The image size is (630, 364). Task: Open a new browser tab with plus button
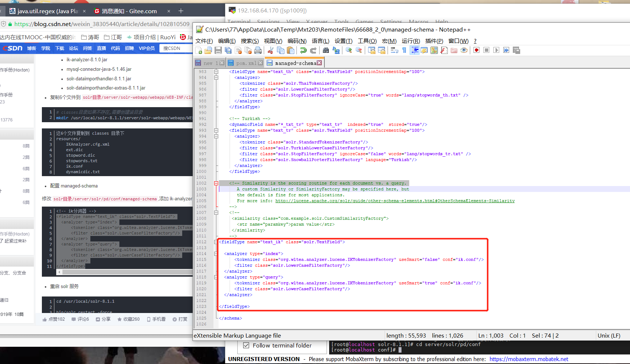point(181,11)
